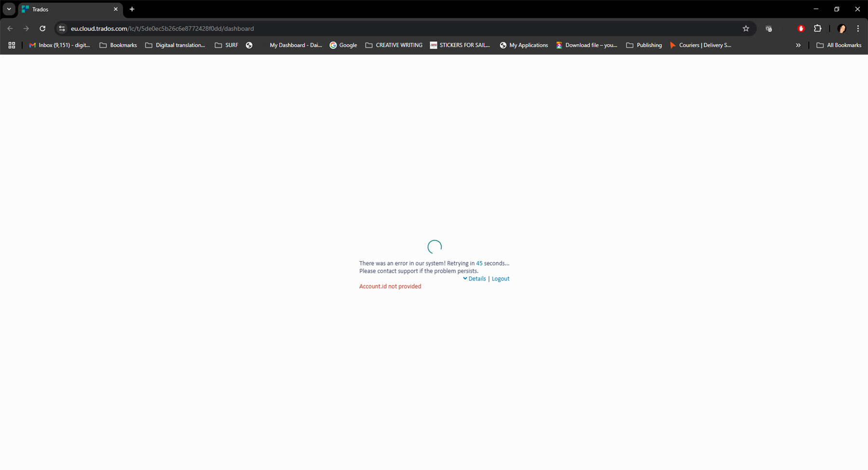Open the My Applications bookmark
Viewport: 868px width, 470px height.
click(524, 45)
